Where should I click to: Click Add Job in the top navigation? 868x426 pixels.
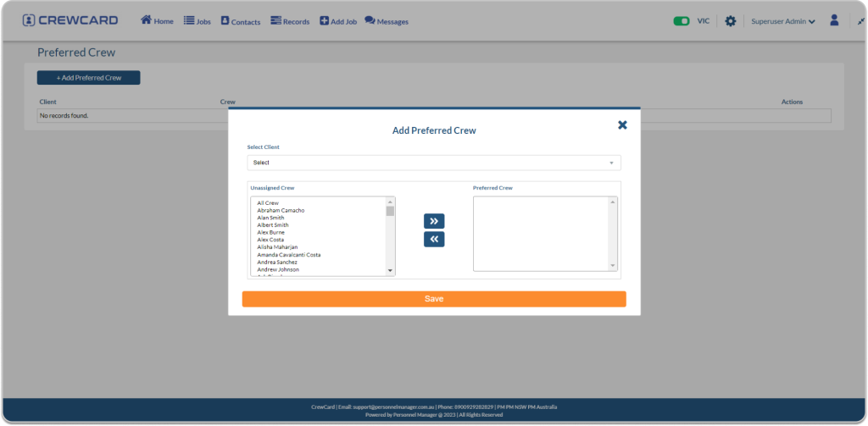click(338, 21)
